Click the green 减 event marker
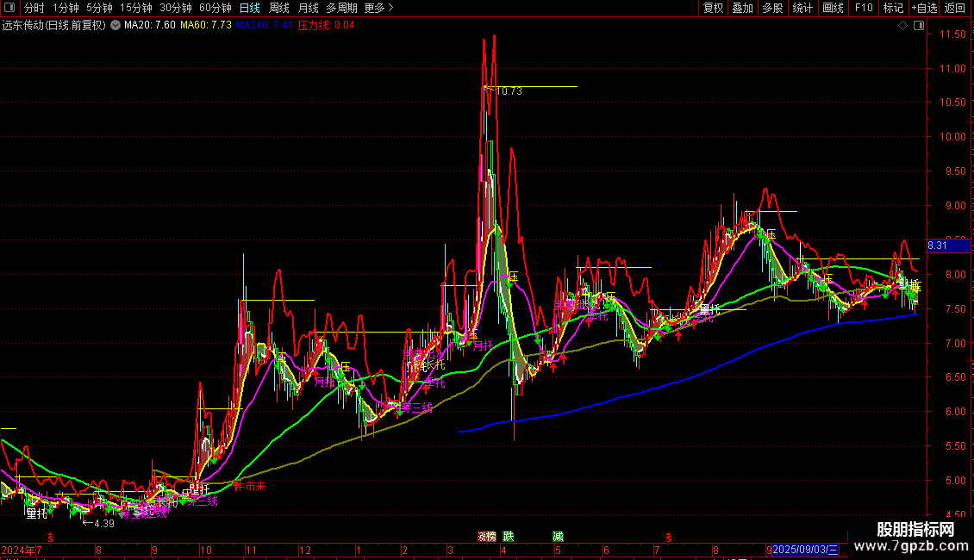The image size is (974, 560). click(x=558, y=537)
